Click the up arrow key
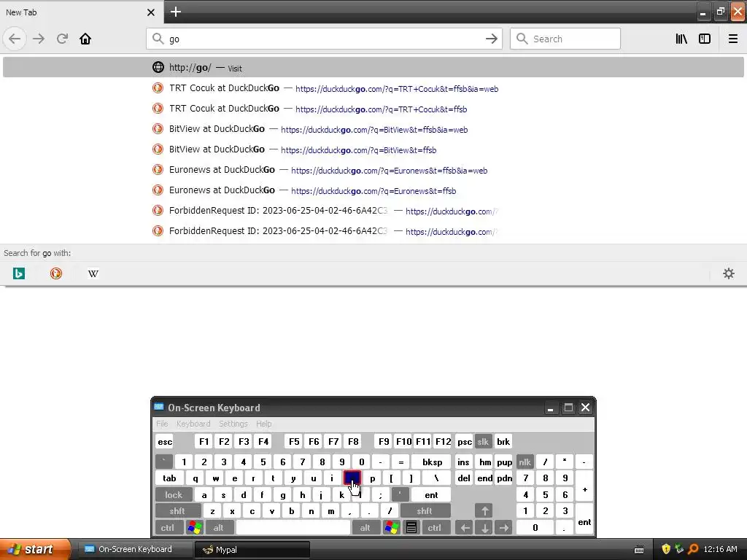This screenshot has height=560, width=747. pos(484,511)
